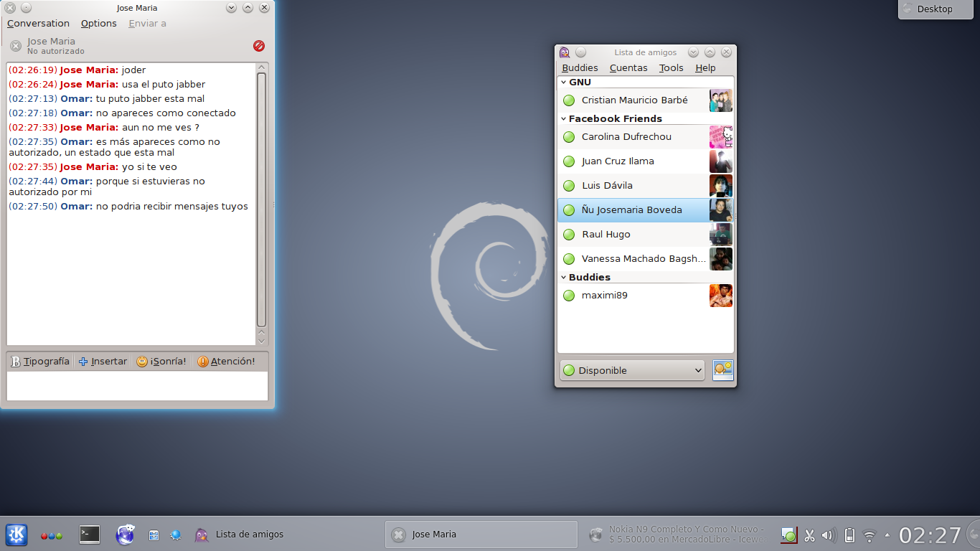Switch to the Nokia N9 Iceweasel taskbar entry
Viewport: 980px width, 551px height.
coord(679,534)
